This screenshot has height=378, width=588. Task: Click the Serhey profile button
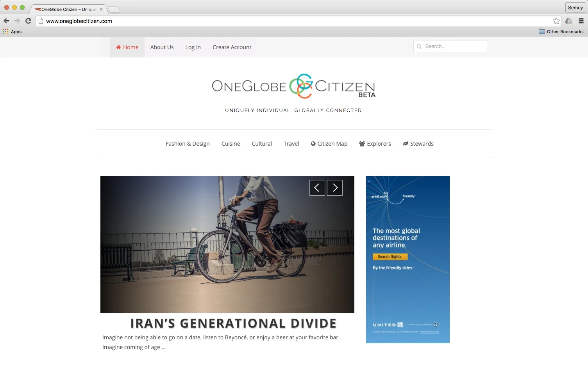coord(575,7)
